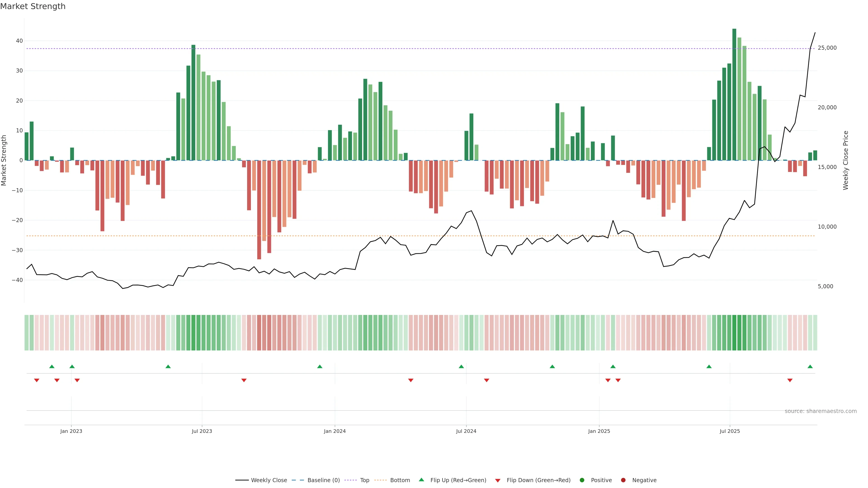868x488 pixels.
Task: Click the red Flip Down triangle legend icon
Action: pyautogui.click(x=498, y=480)
